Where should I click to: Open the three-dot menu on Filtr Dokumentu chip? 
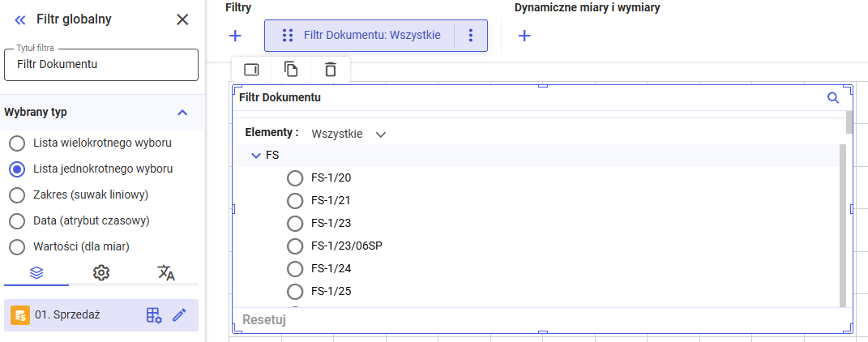471,36
